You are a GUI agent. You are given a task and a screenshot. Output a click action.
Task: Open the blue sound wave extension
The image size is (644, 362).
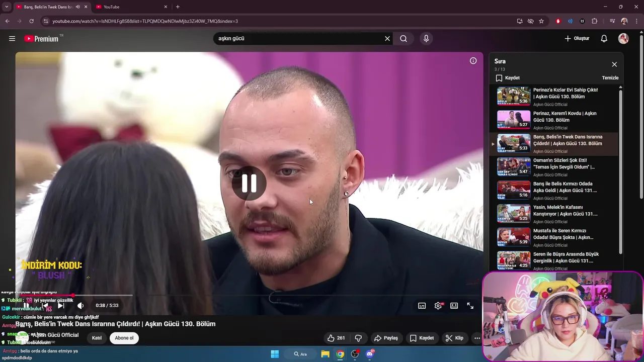tap(570, 21)
